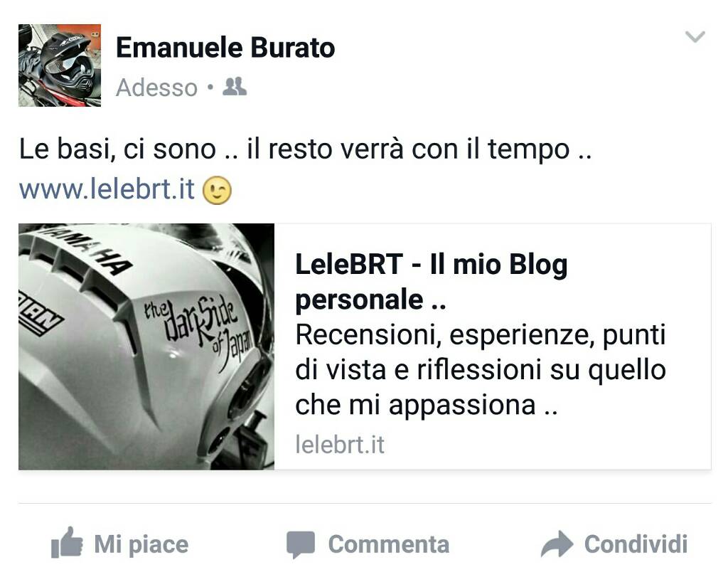Click the link preview card white area
Viewport: 728px width, 582px height.
tap(493, 346)
